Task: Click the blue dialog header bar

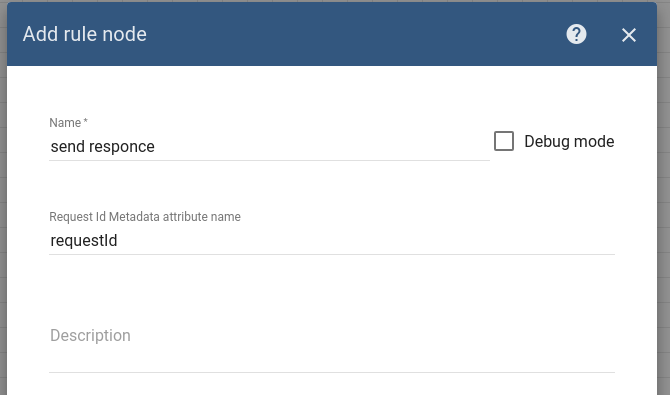Action: tap(332, 34)
